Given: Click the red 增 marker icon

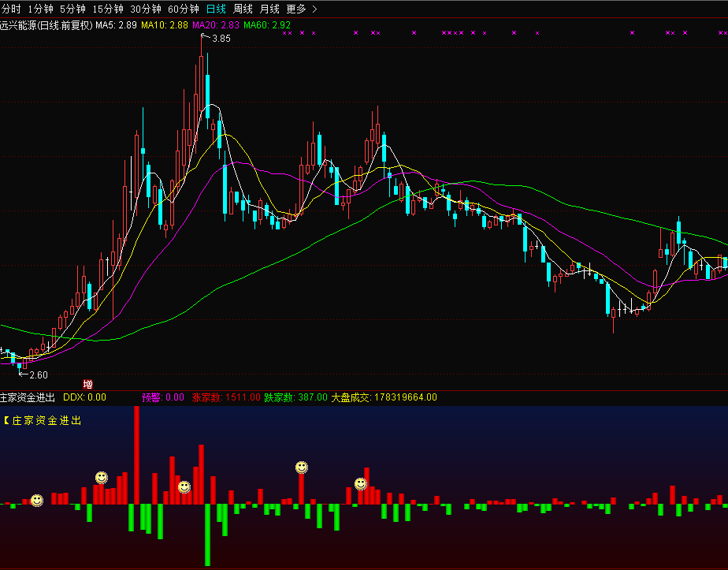Looking at the screenshot, I should pyautogui.click(x=87, y=384).
